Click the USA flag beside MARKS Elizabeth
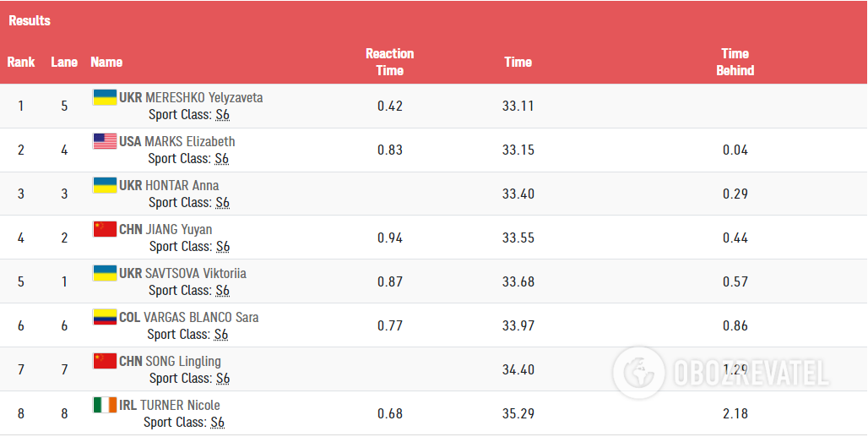The width and height of the screenshot is (868, 437). point(105,141)
